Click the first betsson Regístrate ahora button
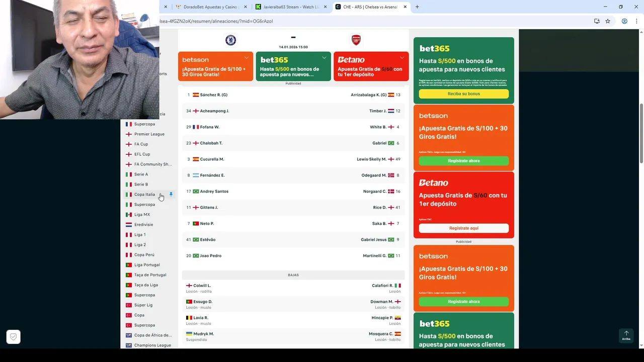 pyautogui.click(x=464, y=161)
